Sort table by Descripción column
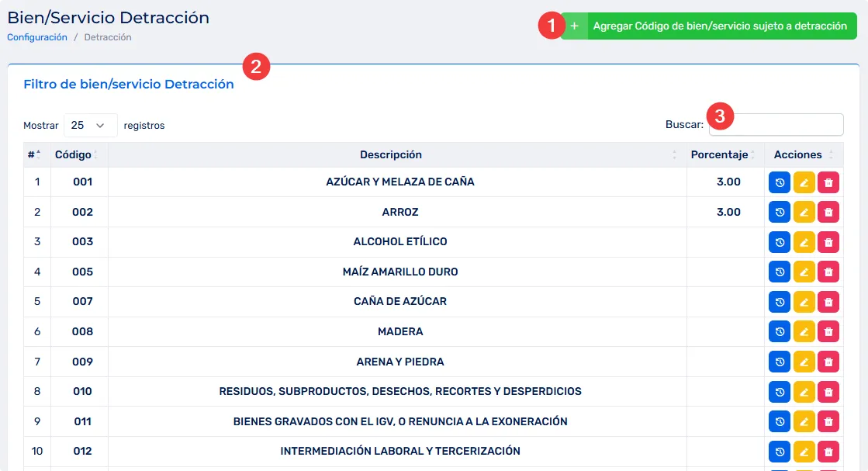868x471 pixels. 391,154
